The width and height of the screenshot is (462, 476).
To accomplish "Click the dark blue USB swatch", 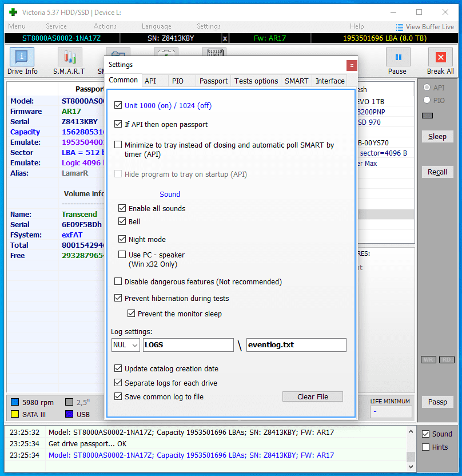I will coord(69,414).
